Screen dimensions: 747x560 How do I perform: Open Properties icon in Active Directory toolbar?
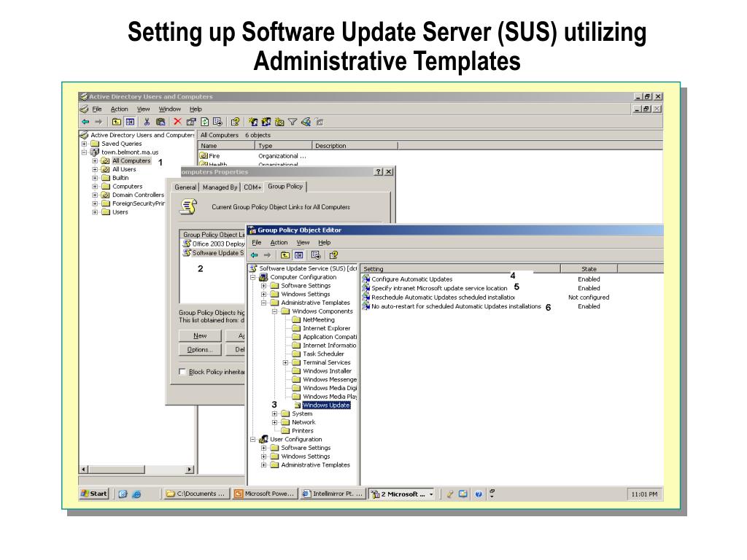(191, 122)
